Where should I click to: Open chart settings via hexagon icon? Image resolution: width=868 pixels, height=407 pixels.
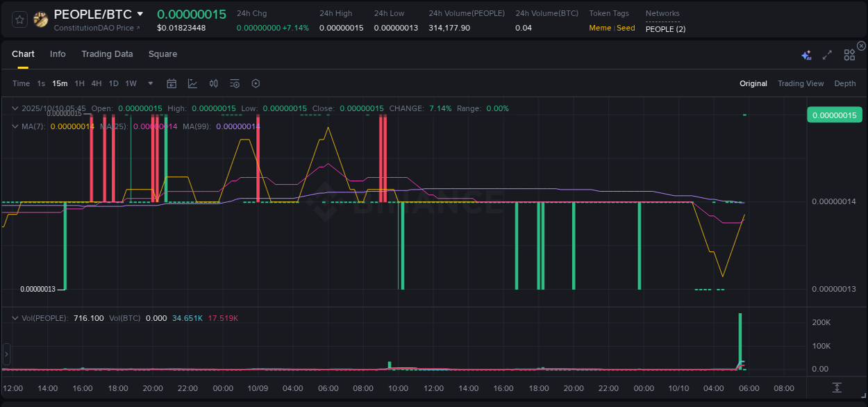(256, 83)
